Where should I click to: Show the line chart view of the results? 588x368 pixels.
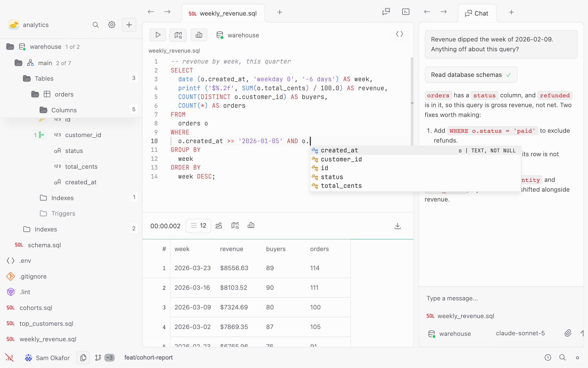(219, 225)
